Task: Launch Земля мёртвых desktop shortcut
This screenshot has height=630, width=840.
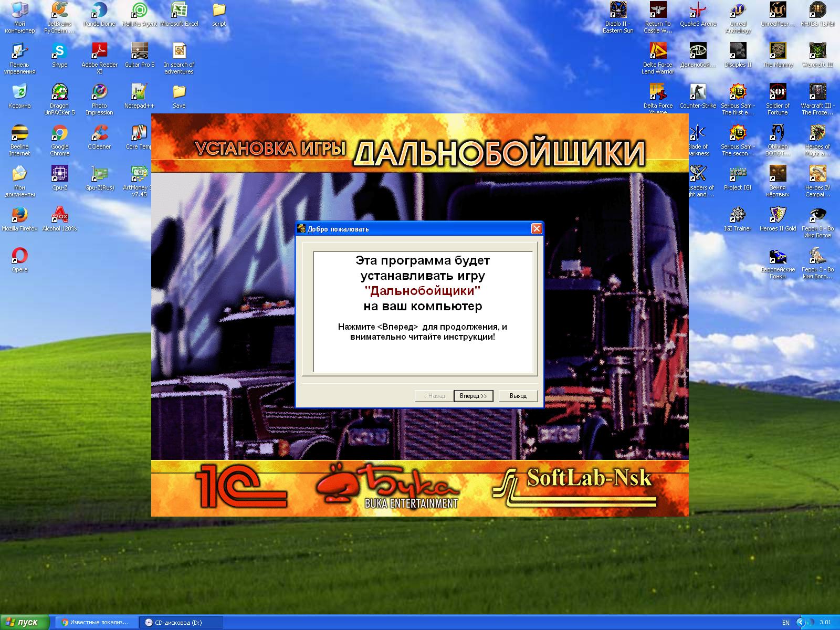Action: [x=778, y=181]
